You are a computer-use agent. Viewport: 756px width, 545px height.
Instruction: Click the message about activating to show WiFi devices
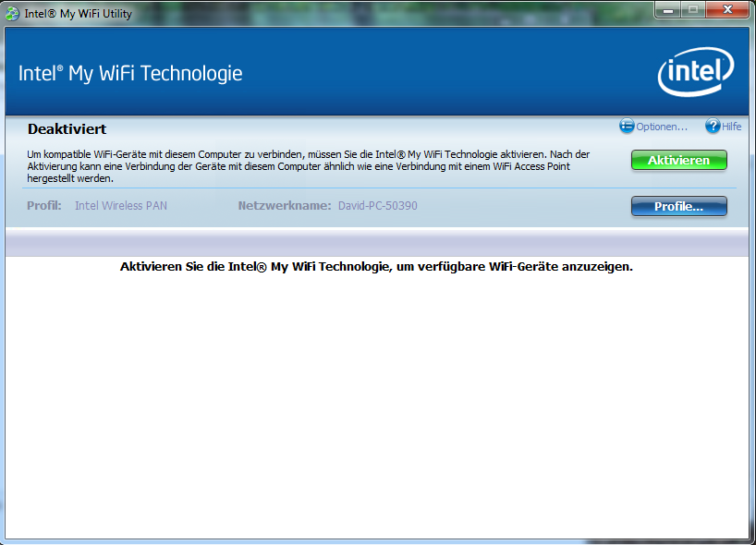376,266
